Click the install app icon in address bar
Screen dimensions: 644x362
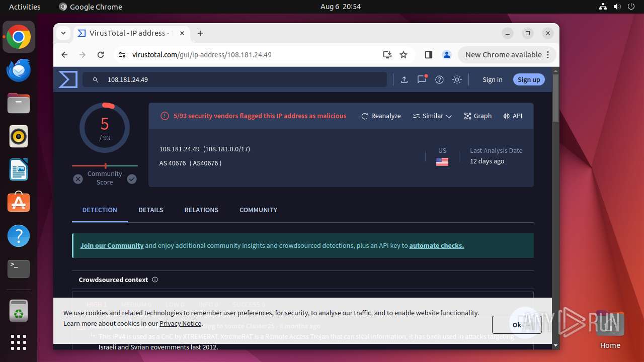(387, 55)
